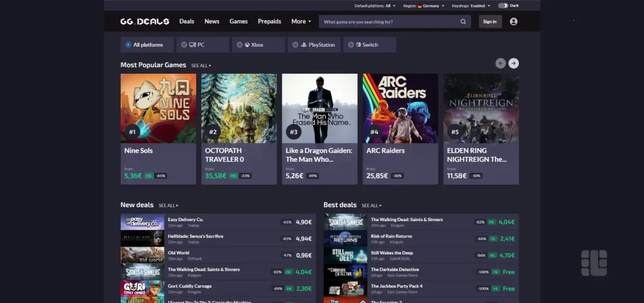Expand the More menu

click(301, 21)
